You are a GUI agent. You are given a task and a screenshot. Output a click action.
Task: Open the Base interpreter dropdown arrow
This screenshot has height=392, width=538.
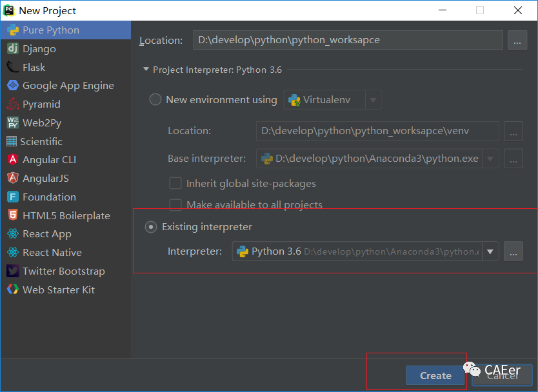(x=490, y=159)
